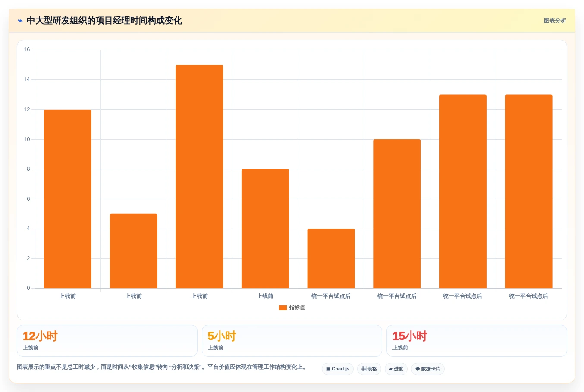Select the 数据卡片 tag chip

pos(428,369)
